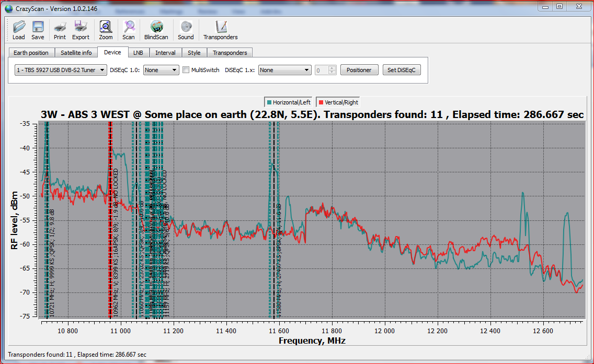Switch to the Satellite info tab
Screen dimensions: 594x364
pos(76,53)
